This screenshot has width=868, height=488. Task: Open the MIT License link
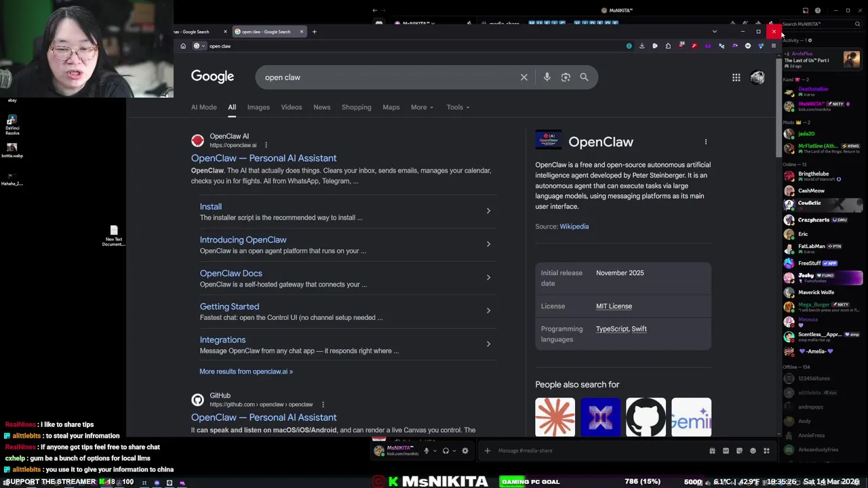coord(614,306)
